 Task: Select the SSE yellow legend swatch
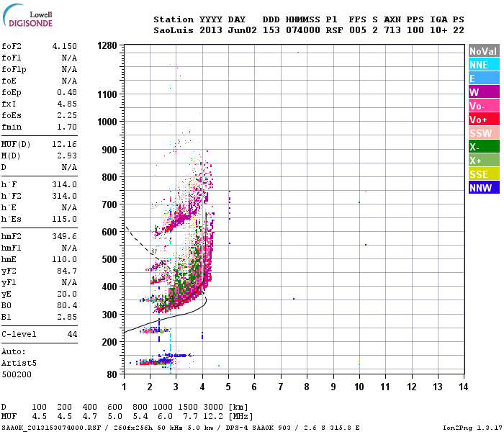(484, 174)
